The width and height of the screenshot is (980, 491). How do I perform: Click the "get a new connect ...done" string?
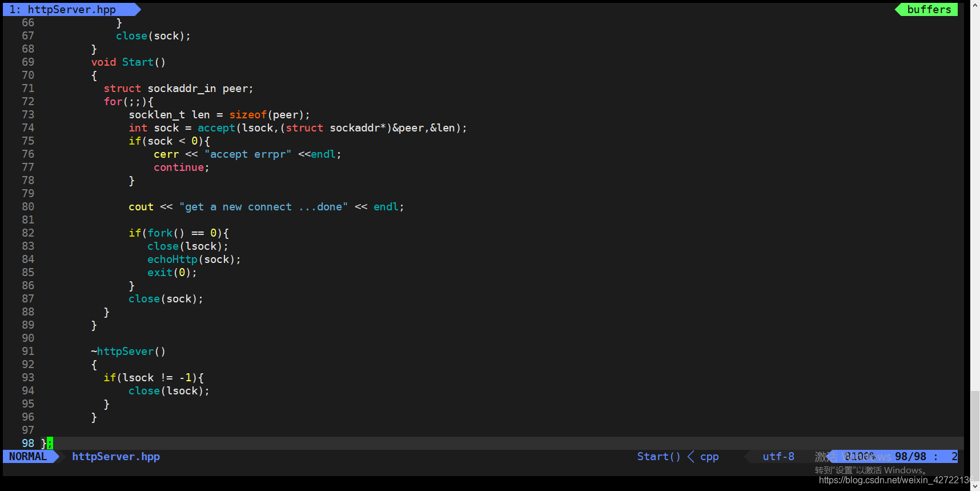(x=263, y=206)
